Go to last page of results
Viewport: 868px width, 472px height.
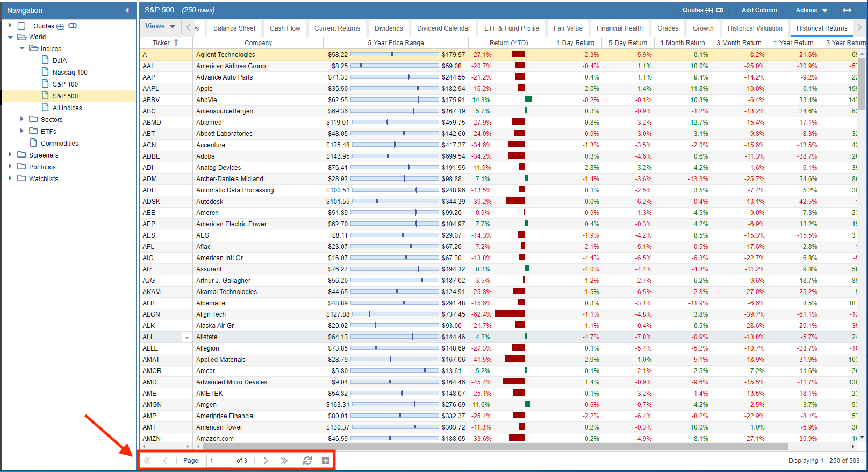(x=284, y=461)
